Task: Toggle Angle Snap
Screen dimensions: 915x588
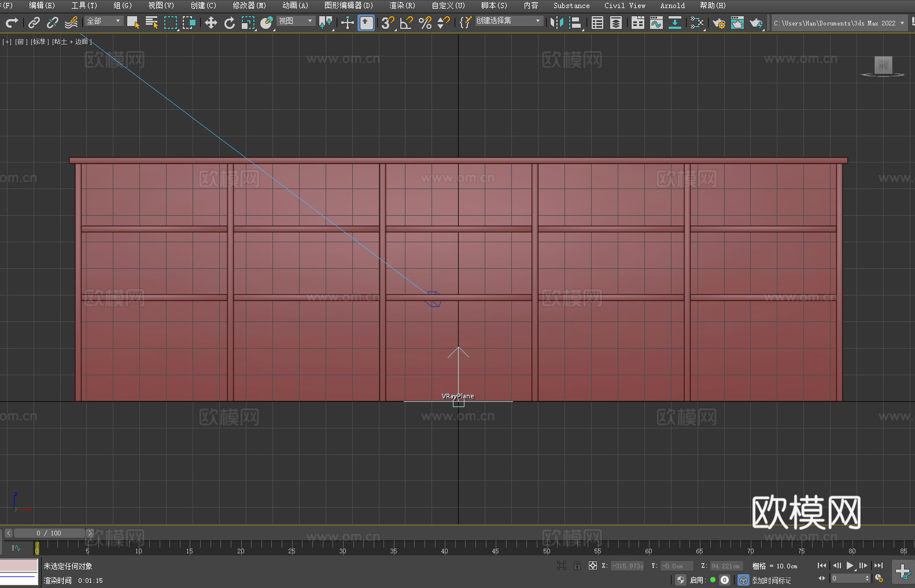Action: (406, 23)
